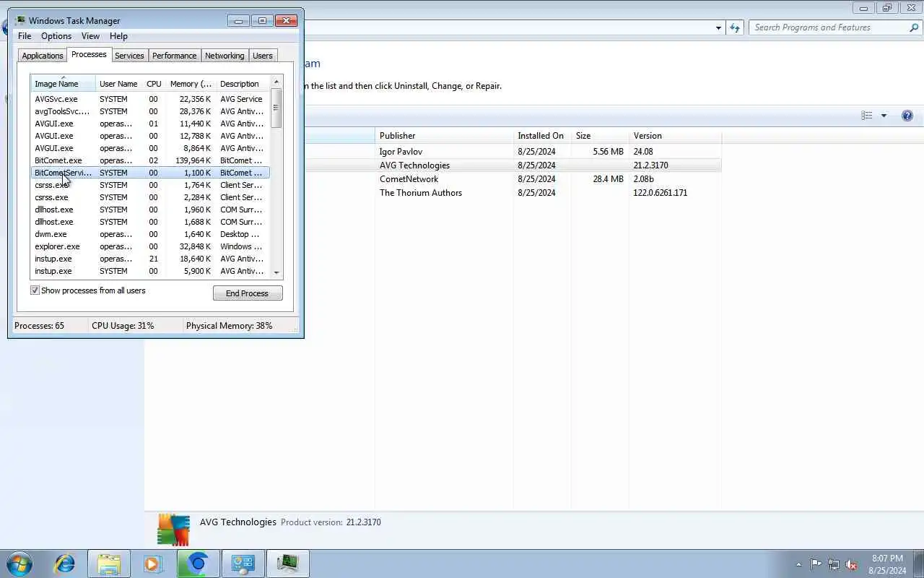Click the help icon in Programs and Features
This screenshot has height=578, width=924.
[x=907, y=116]
